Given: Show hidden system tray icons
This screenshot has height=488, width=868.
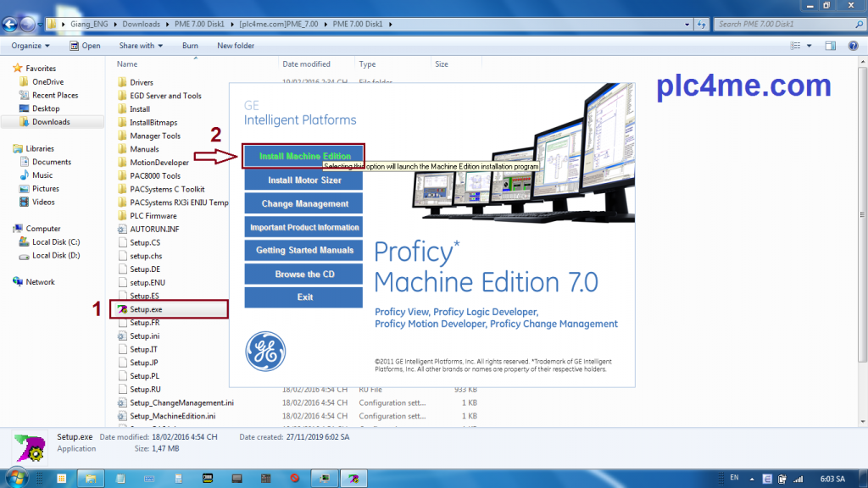Looking at the screenshot, I should pyautogui.click(x=752, y=479).
